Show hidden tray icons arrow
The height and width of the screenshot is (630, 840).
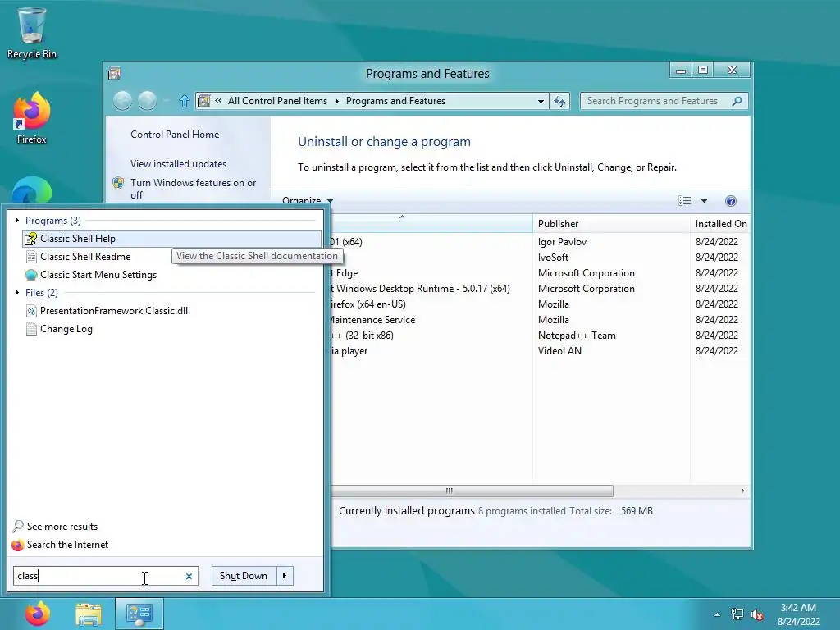click(717, 614)
